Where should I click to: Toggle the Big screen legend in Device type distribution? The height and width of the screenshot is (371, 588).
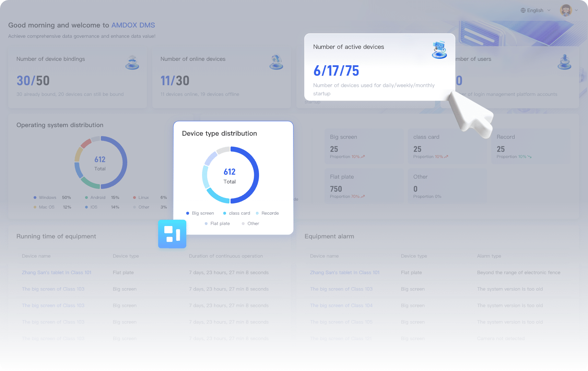click(x=200, y=213)
